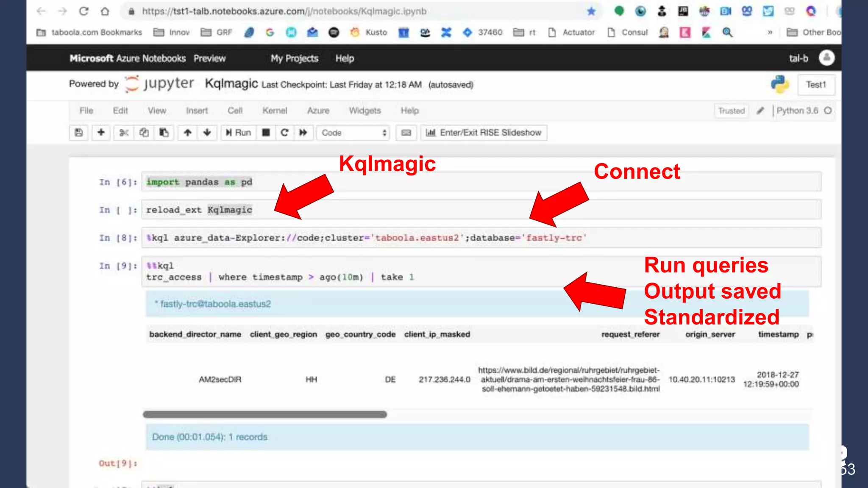This screenshot has width=868, height=488.
Task: Paste cells below icon
Action: coord(164,133)
